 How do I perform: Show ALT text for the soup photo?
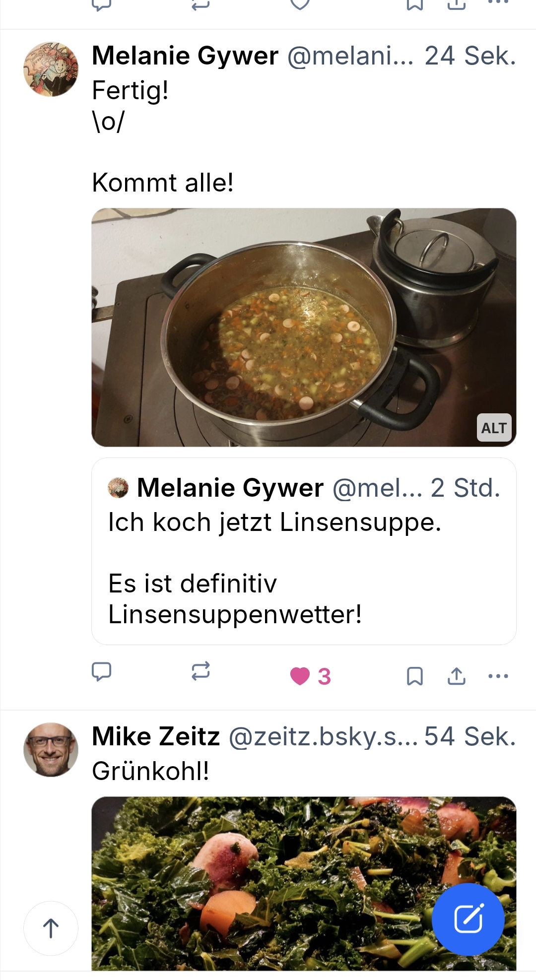(494, 428)
